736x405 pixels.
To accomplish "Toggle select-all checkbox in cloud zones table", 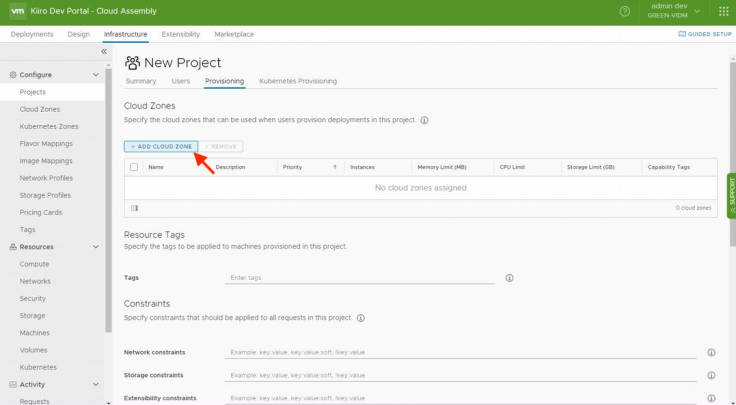I will pos(134,167).
